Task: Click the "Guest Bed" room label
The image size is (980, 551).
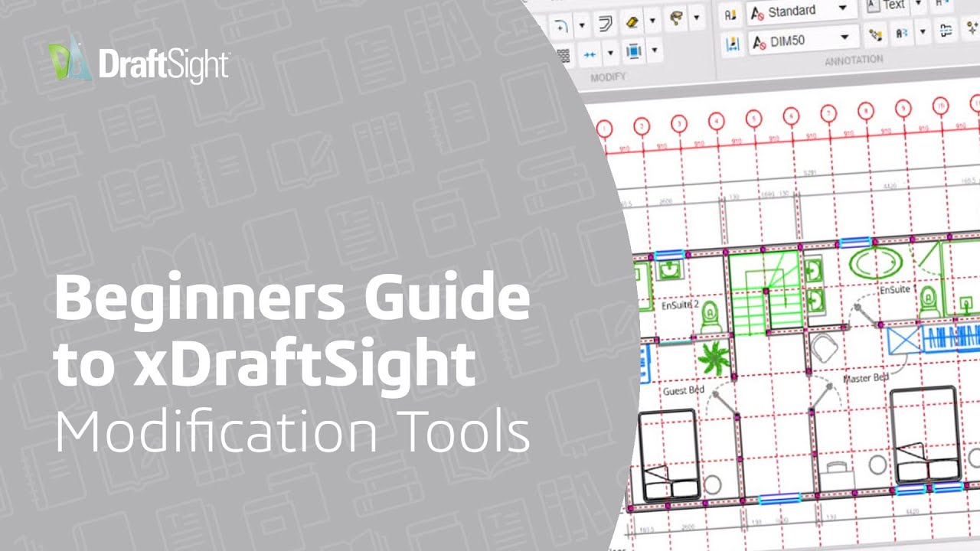Action: click(x=684, y=390)
